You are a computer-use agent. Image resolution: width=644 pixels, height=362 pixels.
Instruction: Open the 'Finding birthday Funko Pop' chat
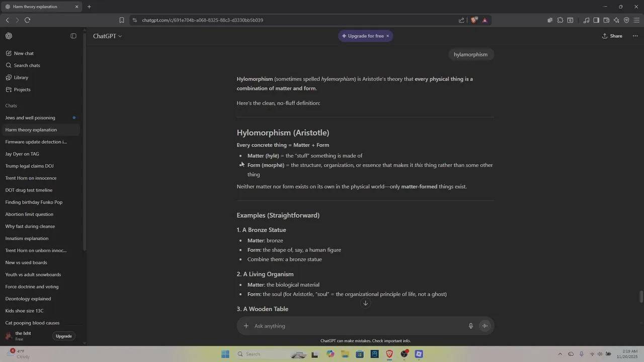pyautogui.click(x=40, y=202)
